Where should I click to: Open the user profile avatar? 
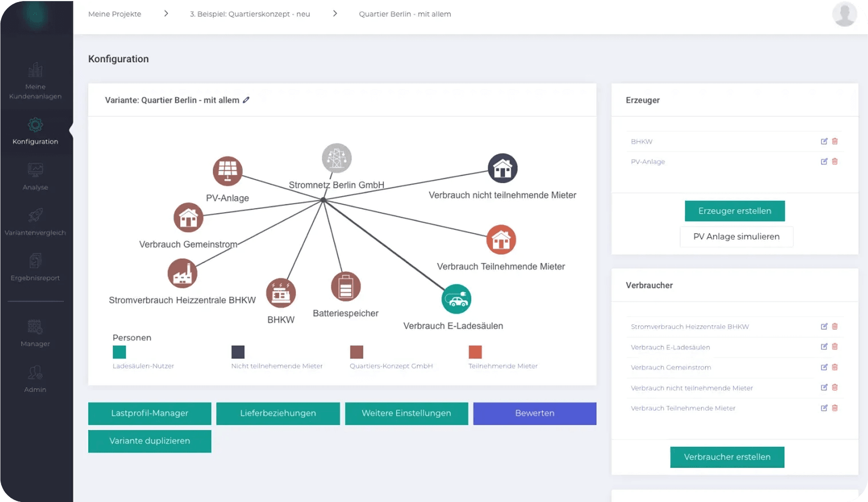844,14
